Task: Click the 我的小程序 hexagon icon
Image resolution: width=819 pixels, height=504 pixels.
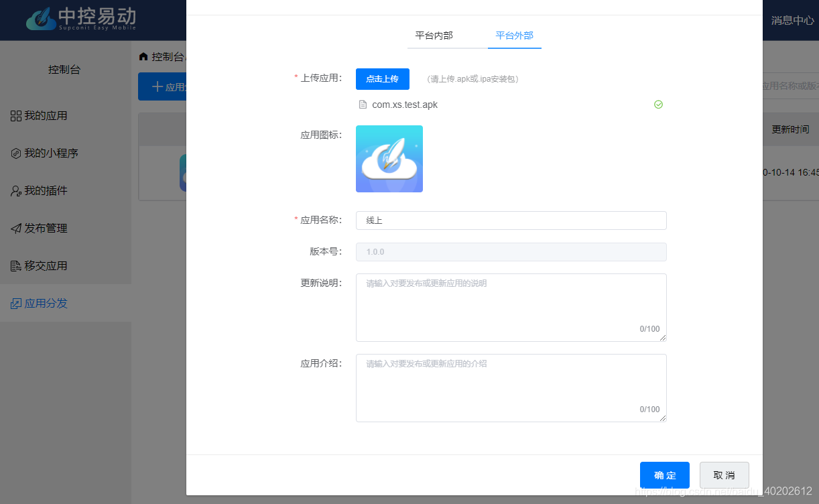Action: [x=16, y=153]
